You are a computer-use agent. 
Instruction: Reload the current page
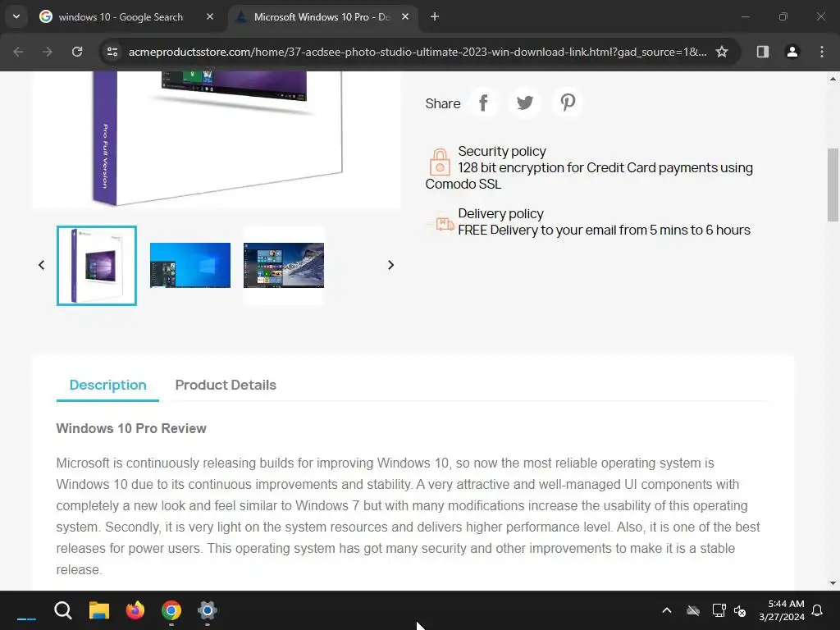tap(77, 52)
